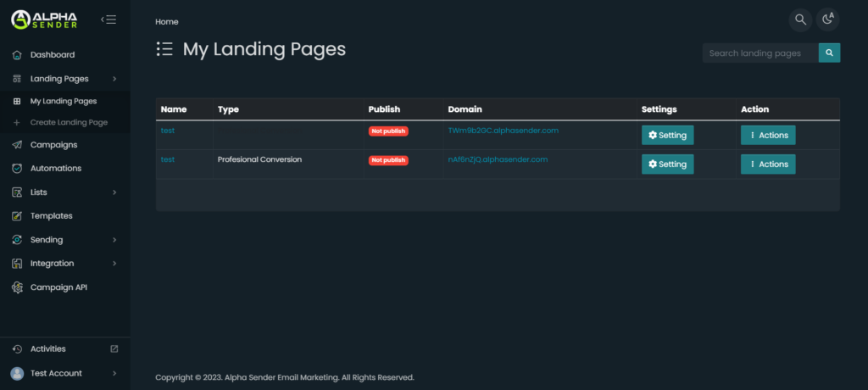Expand the Landing Pages menu chevron
Screen dimensions: 868x390
coord(114,79)
